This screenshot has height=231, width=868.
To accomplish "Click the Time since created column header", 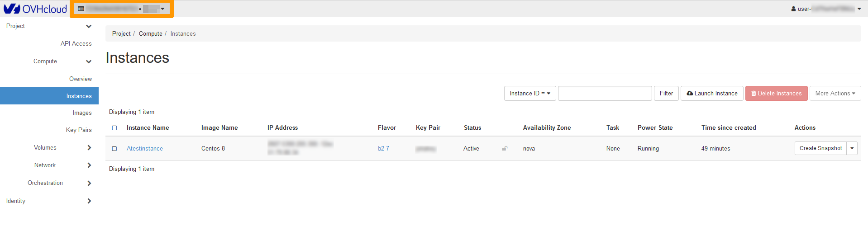I will [729, 128].
